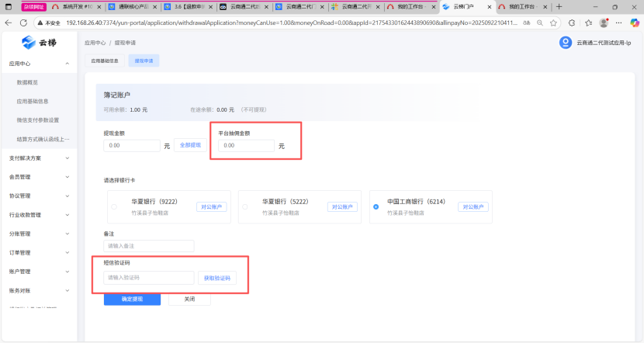This screenshot has width=644, height=343.
Task: Expand the 会员管理 sidebar menu
Action: pyautogui.click(x=68, y=177)
